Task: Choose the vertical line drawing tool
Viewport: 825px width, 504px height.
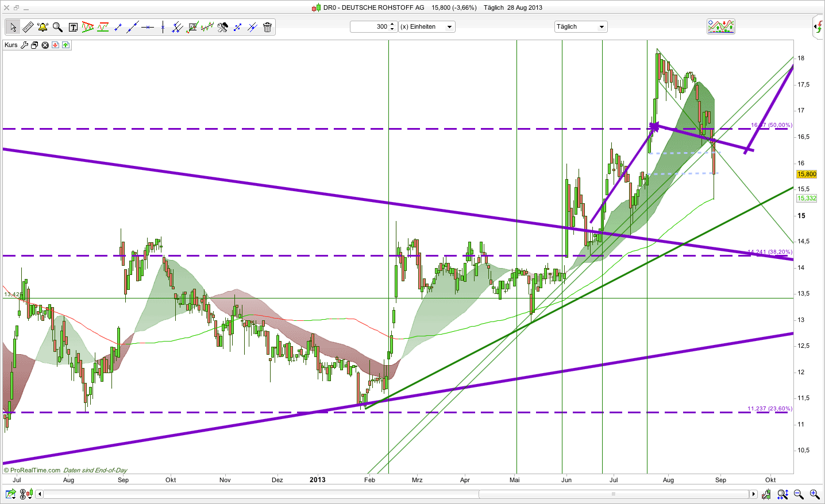Action: (x=163, y=27)
